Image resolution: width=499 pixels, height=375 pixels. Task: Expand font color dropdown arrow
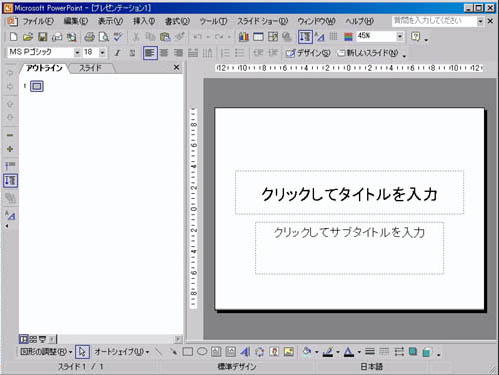(359, 352)
